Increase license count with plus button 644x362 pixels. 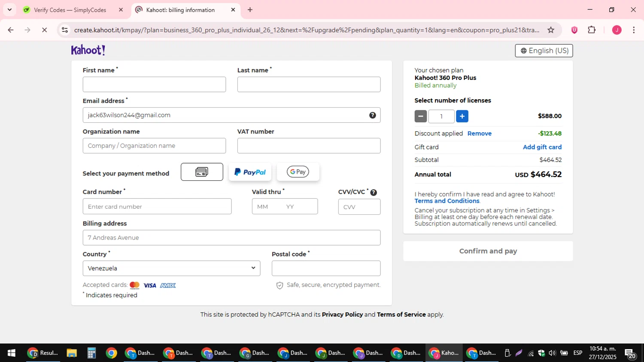(x=462, y=116)
